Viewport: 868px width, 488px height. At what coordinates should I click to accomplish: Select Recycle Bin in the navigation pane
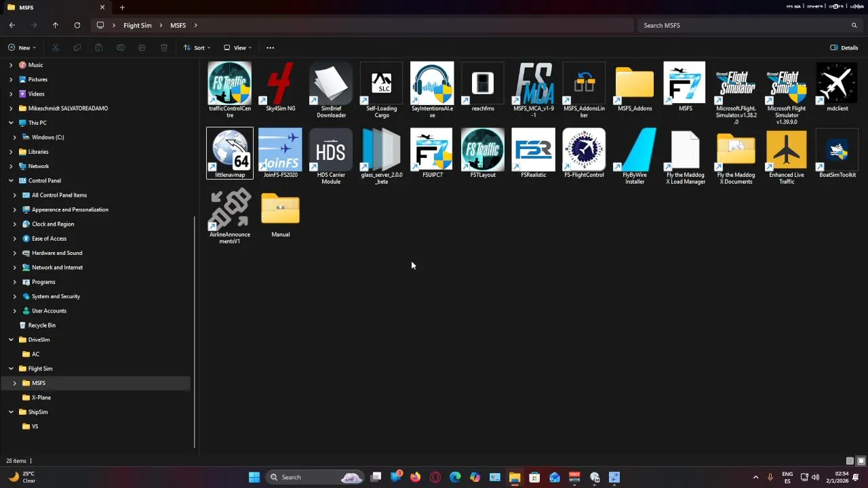pos(41,325)
